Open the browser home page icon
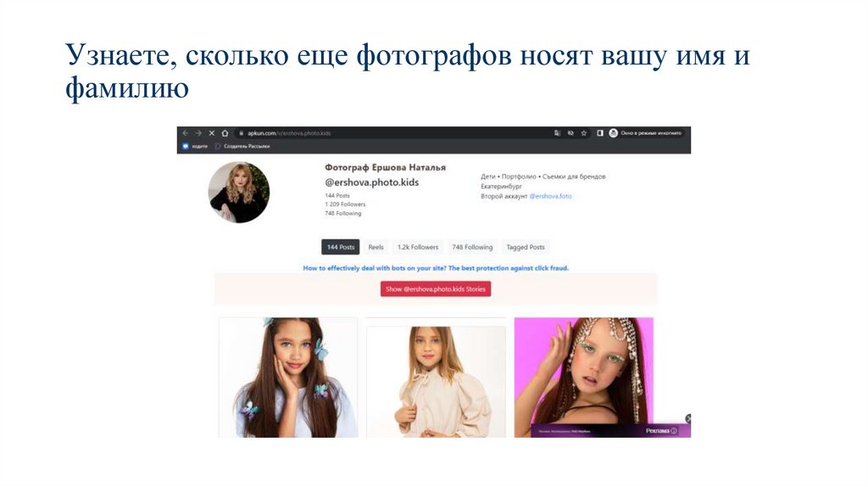 (x=225, y=133)
